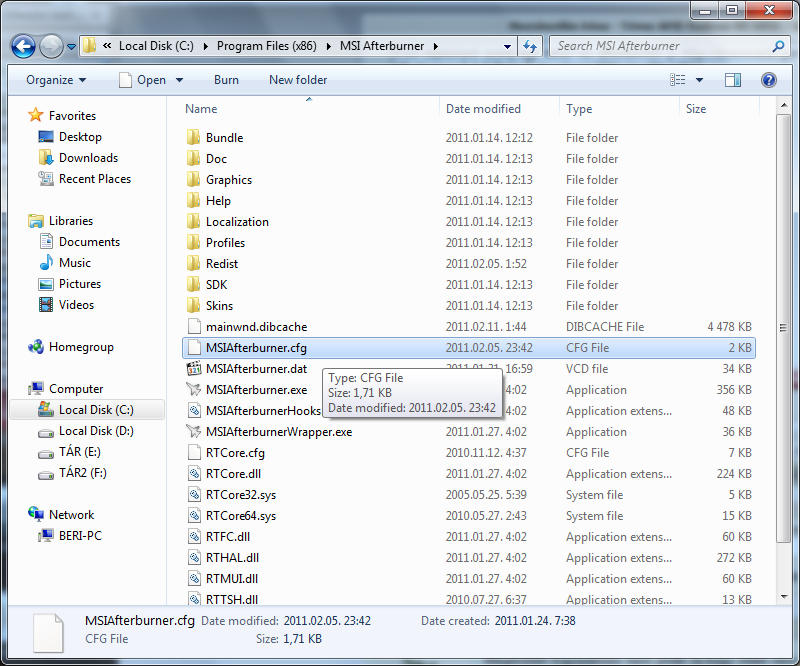Select the RTFC.dll file
Image resolution: width=800 pixels, height=666 pixels.
228,536
